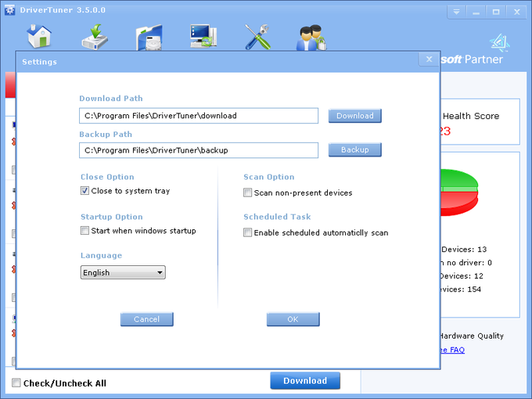
Task: Click the Download path browse button
Action: click(x=355, y=116)
